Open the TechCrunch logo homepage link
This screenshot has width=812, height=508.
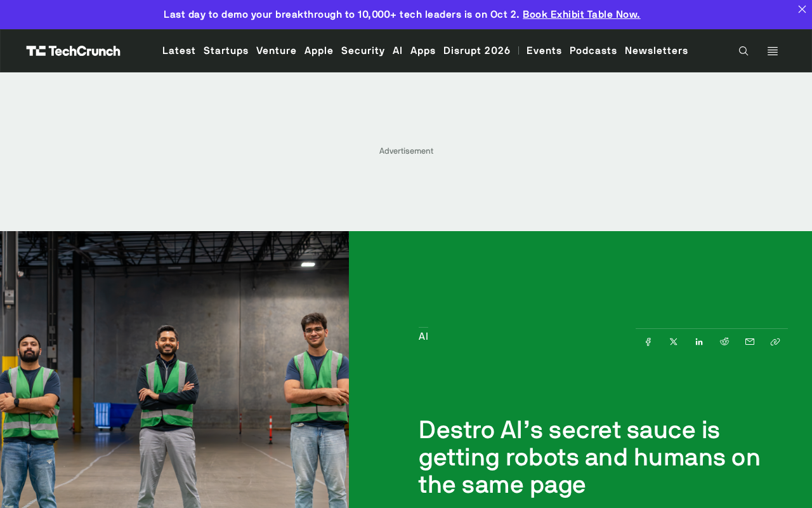(73, 51)
